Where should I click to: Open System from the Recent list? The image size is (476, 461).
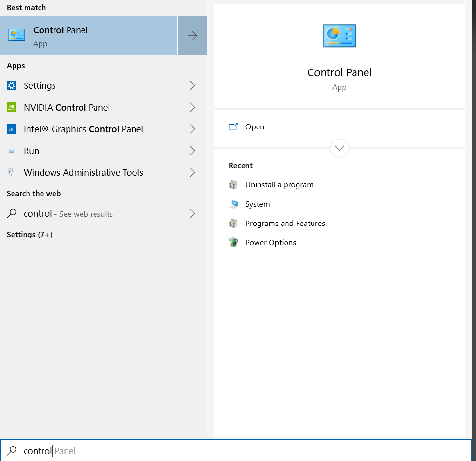(257, 204)
